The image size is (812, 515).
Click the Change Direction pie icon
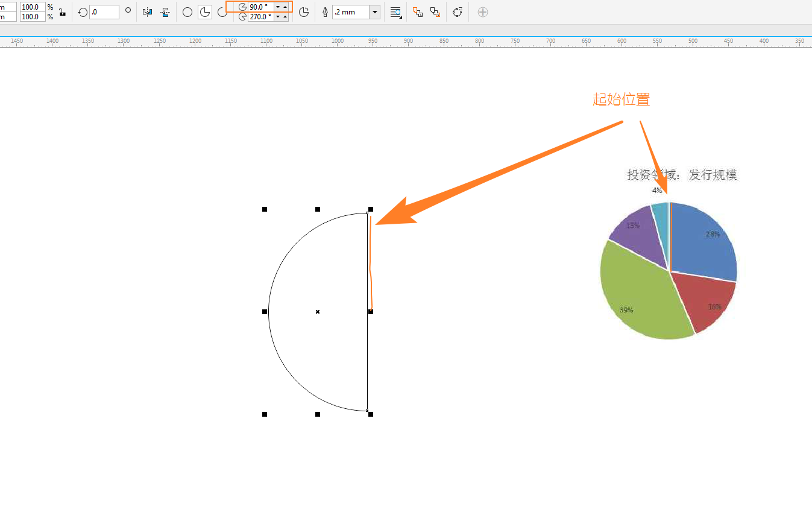[304, 12]
